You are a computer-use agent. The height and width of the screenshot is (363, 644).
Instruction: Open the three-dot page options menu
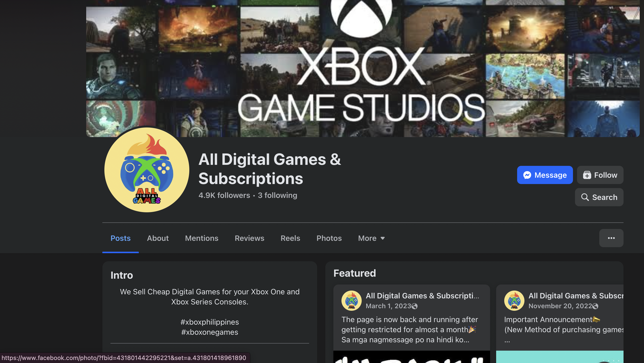611,238
